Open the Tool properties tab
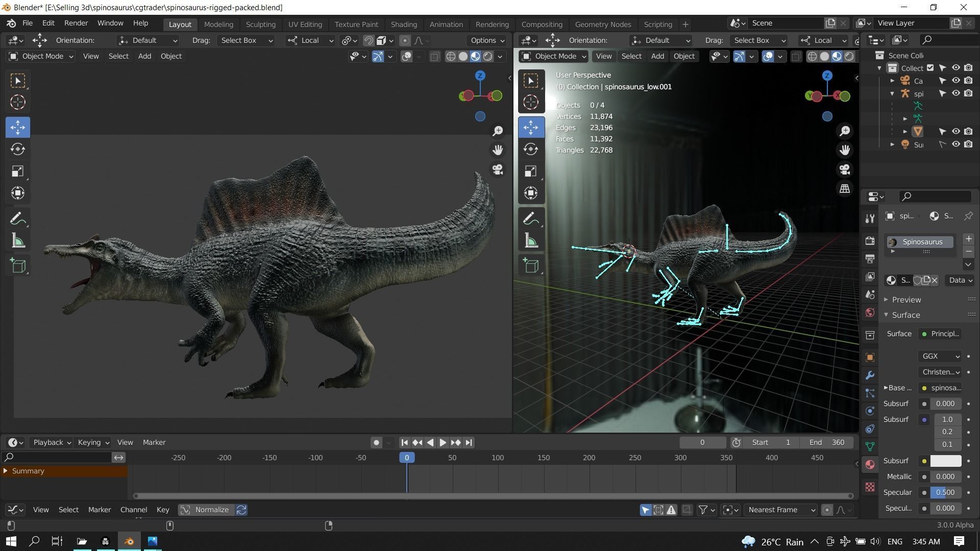This screenshot has width=980, height=551. point(870,218)
